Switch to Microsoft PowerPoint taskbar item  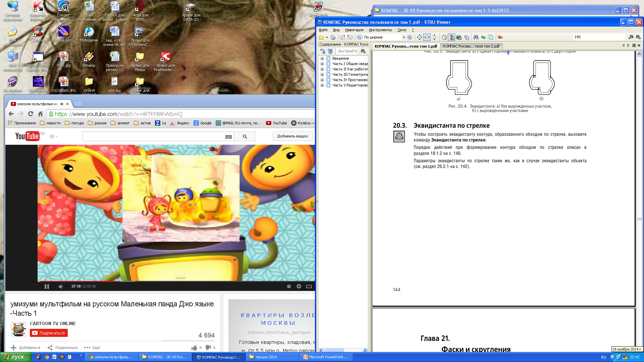tap(326, 357)
